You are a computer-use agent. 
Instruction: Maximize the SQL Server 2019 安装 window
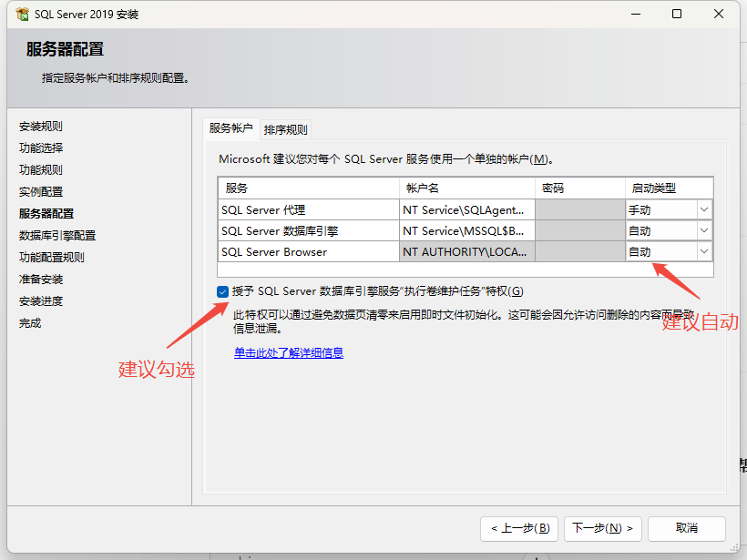coord(677,14)
